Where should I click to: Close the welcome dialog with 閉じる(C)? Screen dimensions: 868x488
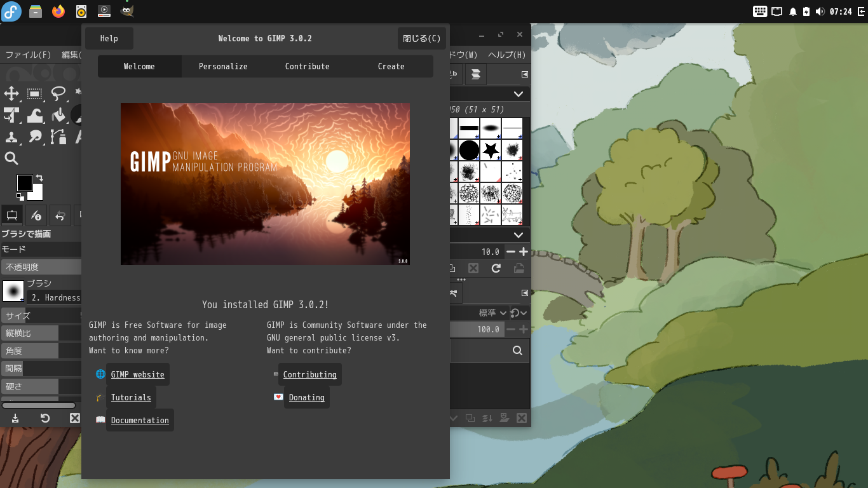(422, 38)
